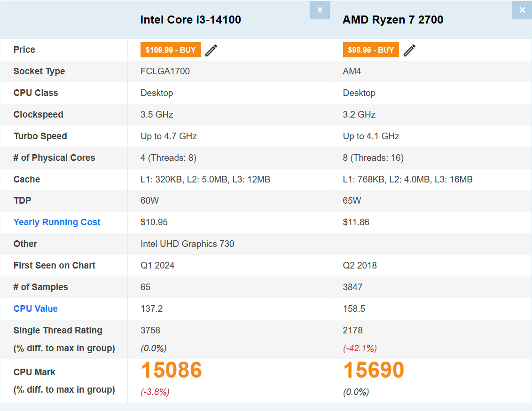Click the Single Thread Rating label
This screenshot has height=411, width=532.
(x=58, y=330)
